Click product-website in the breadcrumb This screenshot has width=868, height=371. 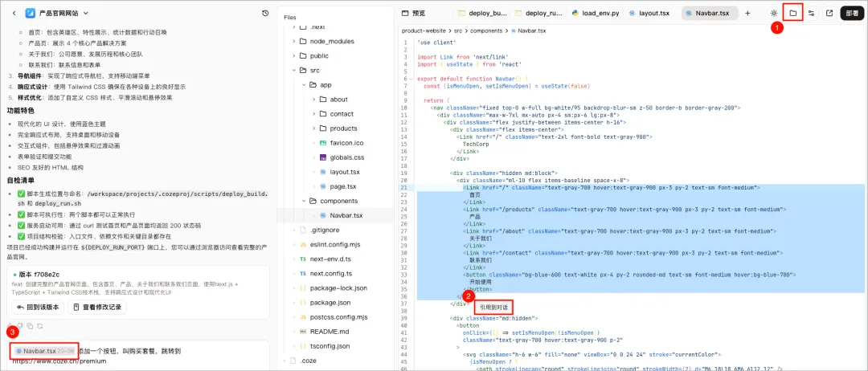click(424, 31)
